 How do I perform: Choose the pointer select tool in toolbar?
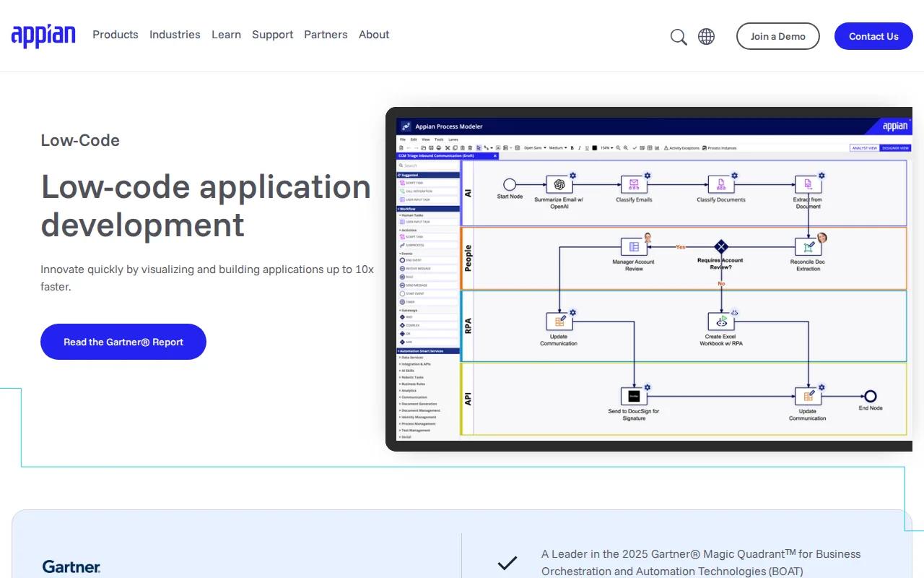[479, 148]
